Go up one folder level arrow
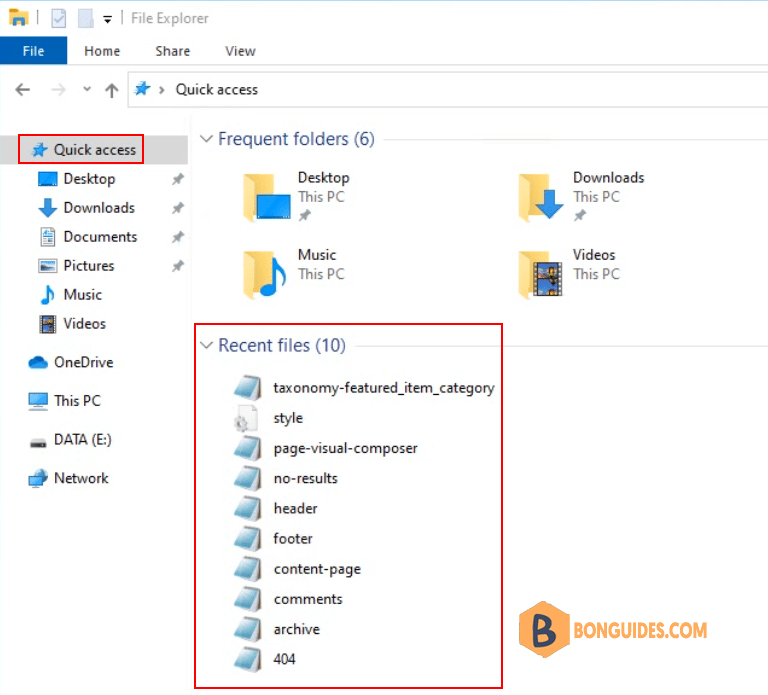The image size is (768, 695). 112,90
